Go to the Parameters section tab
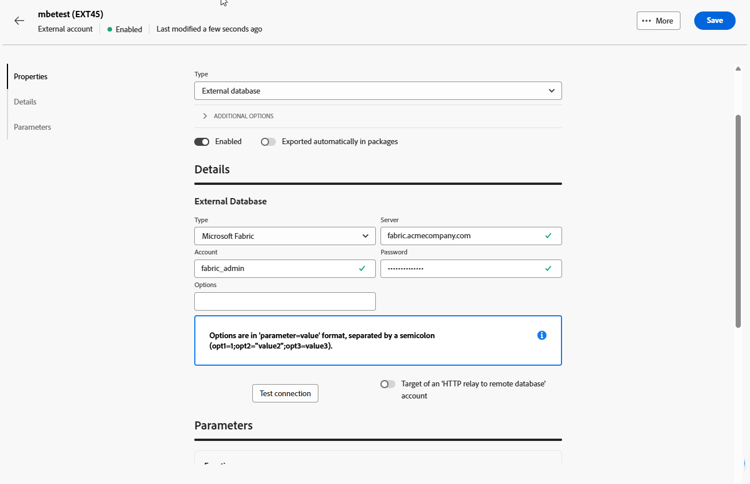The image size is (750, 484). [x=32, y=127]
